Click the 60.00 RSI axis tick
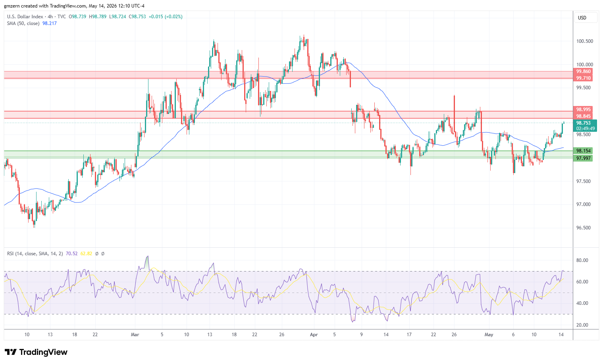 [582, 282]
